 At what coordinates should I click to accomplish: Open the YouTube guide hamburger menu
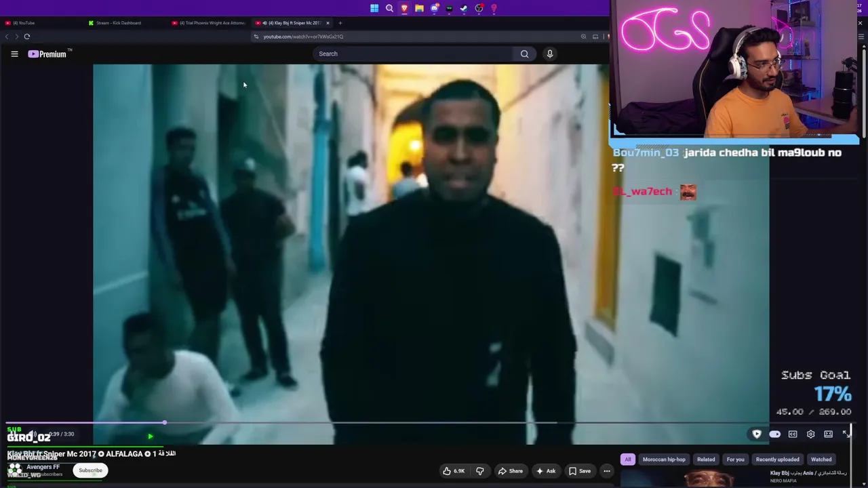pos(14,54)
